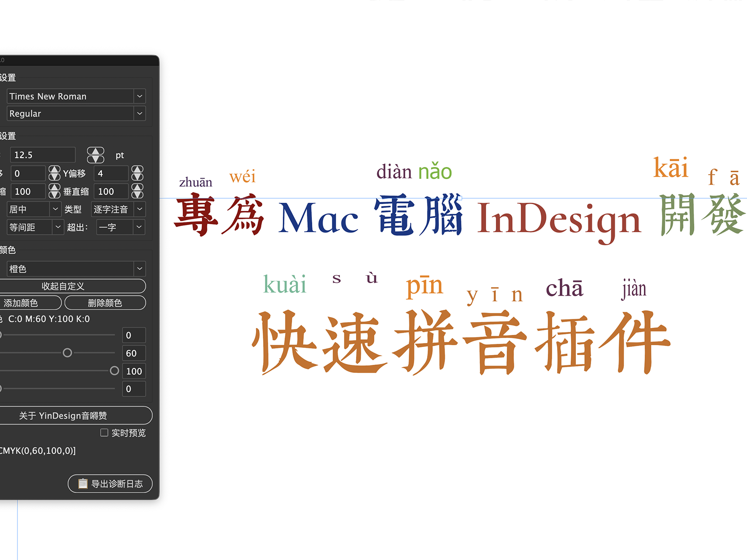Image resolution: width=747 pixels, height=560 pixels.
Task: Open the 居中 alignment dropdown
Action: pos(55,209)
